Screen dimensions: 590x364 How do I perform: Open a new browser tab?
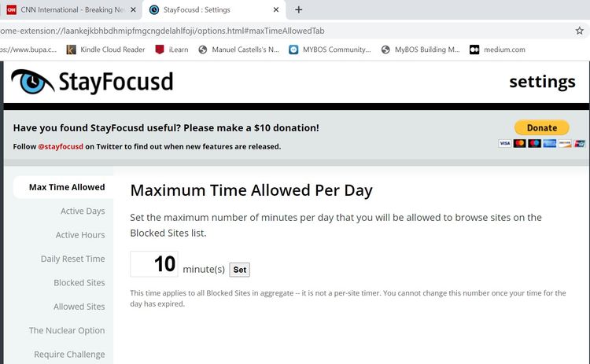[299, 10]
